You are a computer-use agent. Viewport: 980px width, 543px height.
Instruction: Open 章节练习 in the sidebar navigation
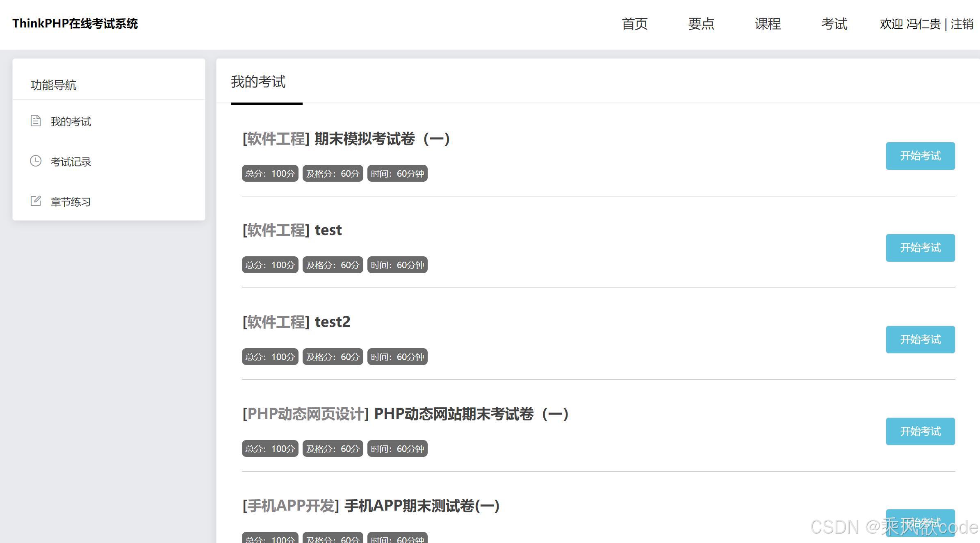[x=71, y=202]
